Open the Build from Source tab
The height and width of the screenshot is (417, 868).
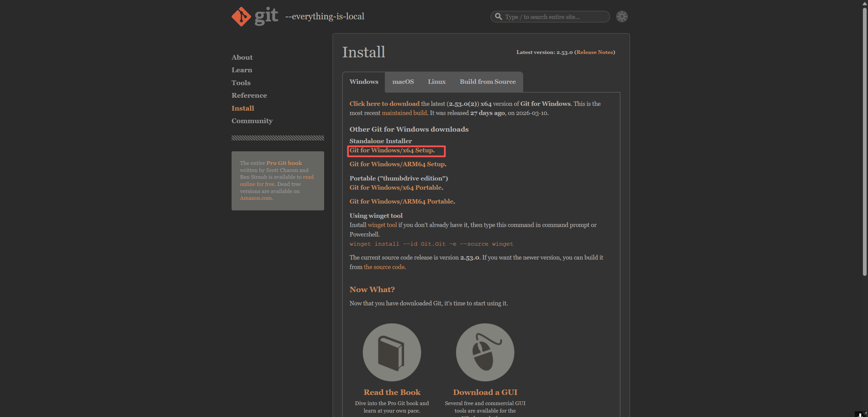487,82
